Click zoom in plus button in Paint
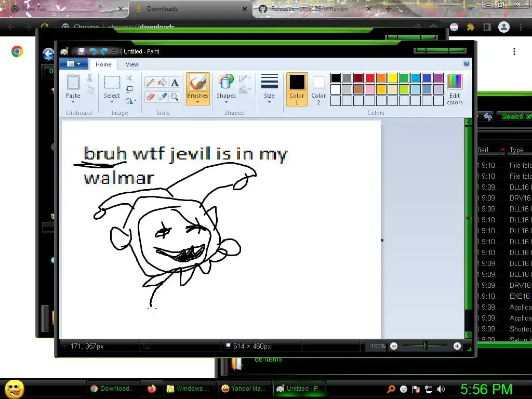Image resolution: width=532 pixels, height=399 pixels. pyautogui.click(x=457, y=346)
